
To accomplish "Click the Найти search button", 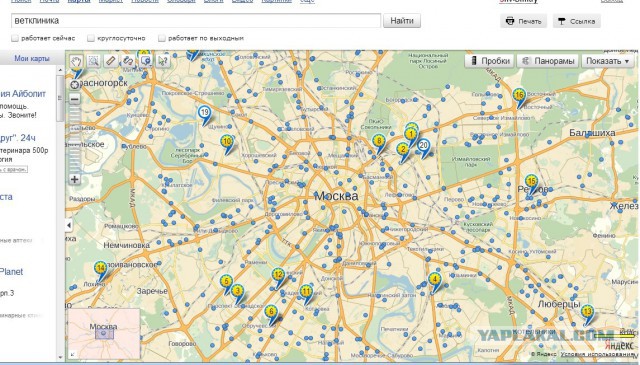I will pyautogui.click(x=402, y=21).
